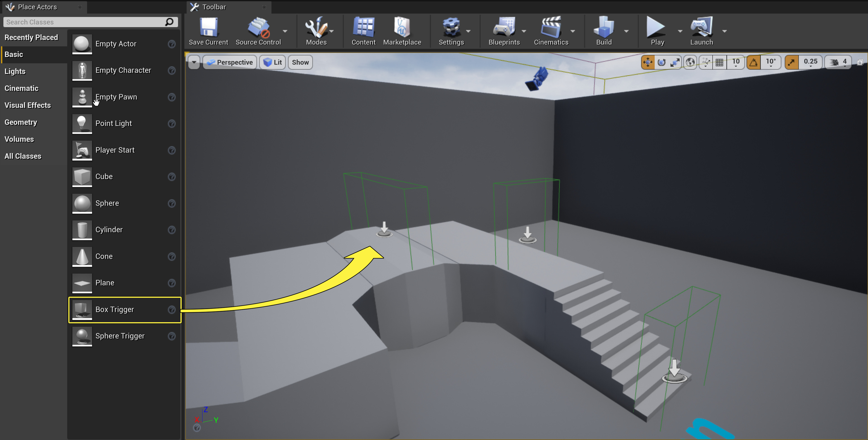Image resolution: width=868 pixels, height=440 pixels.
Task: Click the Perspective view mode button
Action: coord(230,62)
